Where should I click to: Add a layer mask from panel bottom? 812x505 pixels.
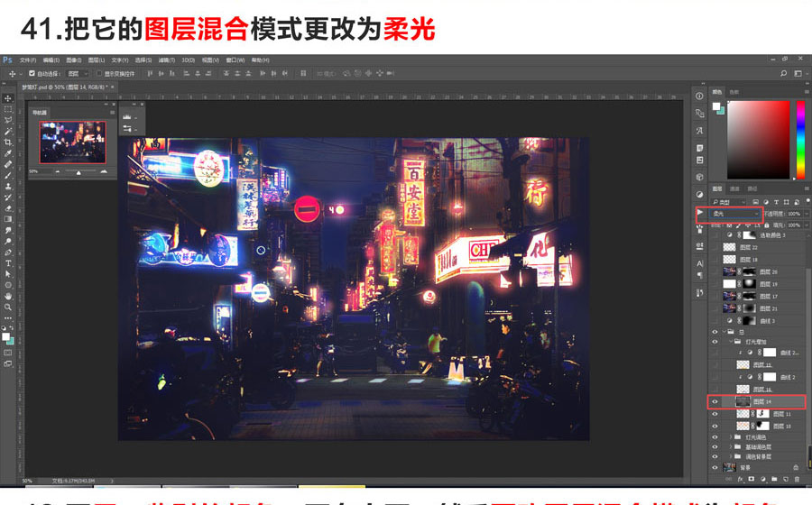752,480
